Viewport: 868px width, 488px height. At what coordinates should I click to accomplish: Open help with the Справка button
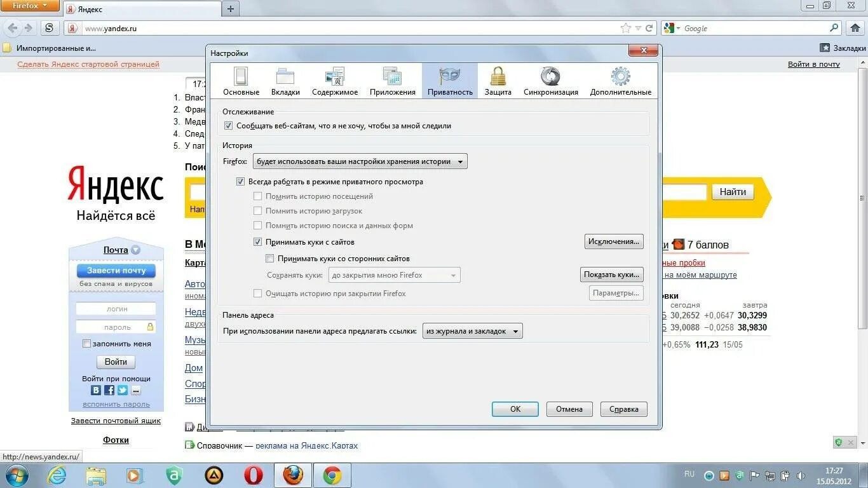624,409
